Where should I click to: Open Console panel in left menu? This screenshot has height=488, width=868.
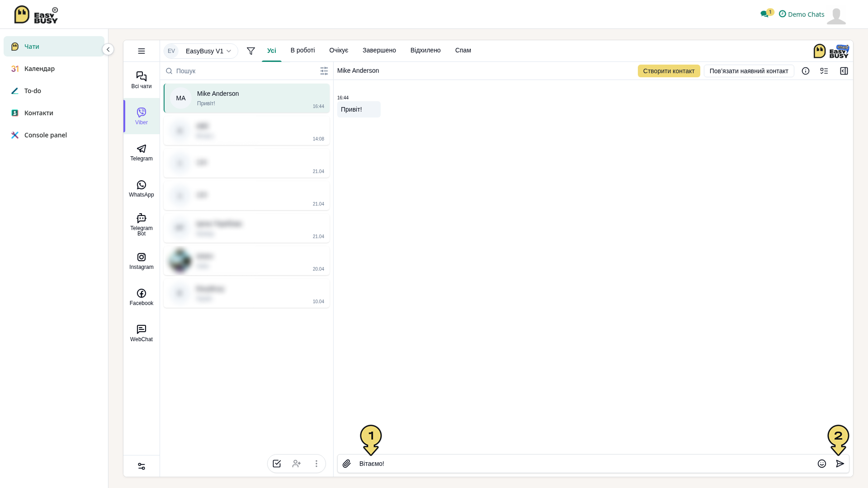[x=54, y=135]
